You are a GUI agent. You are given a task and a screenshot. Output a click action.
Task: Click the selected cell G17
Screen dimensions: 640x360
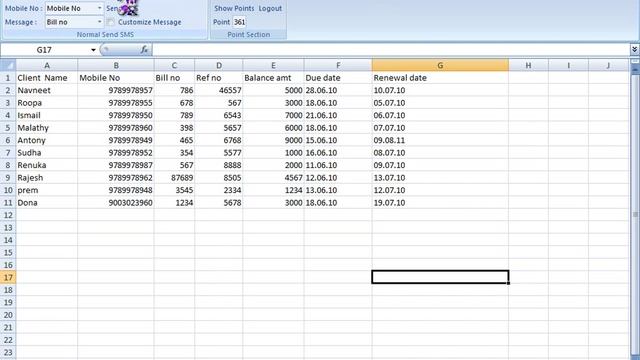pyautogui.click(x=440, y=277)
